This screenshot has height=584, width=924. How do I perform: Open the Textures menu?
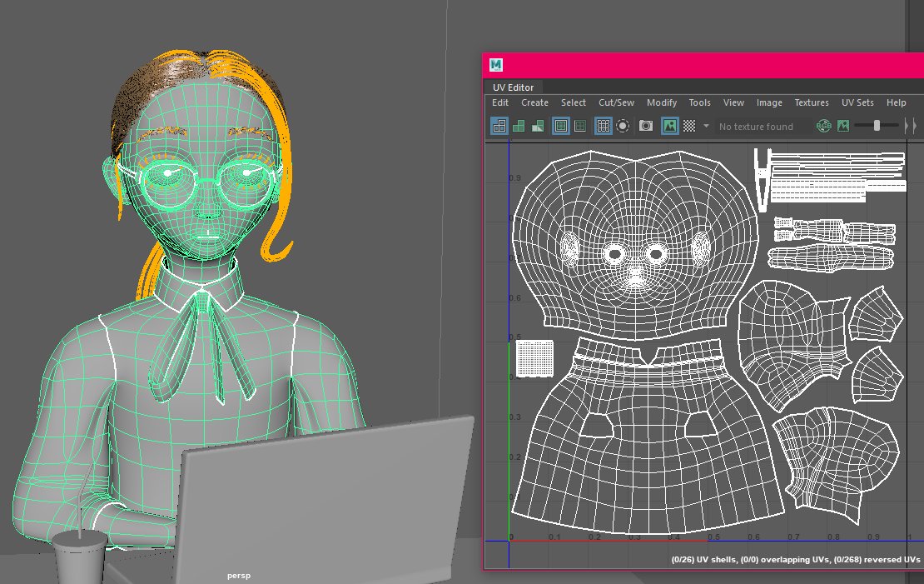[x=812, y=102]
